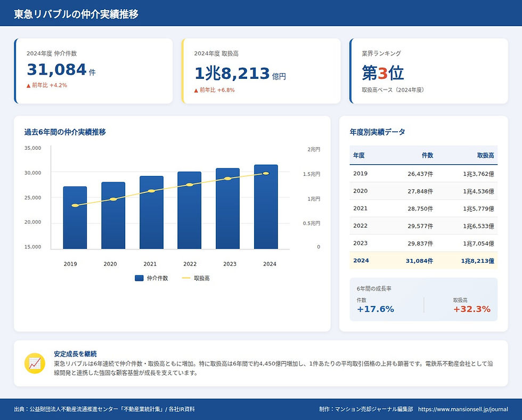The width and height of the screenshot is (522, 420).
Task: Click the 取扱高ベース（2024年度） caption
Action: point(394,90)
